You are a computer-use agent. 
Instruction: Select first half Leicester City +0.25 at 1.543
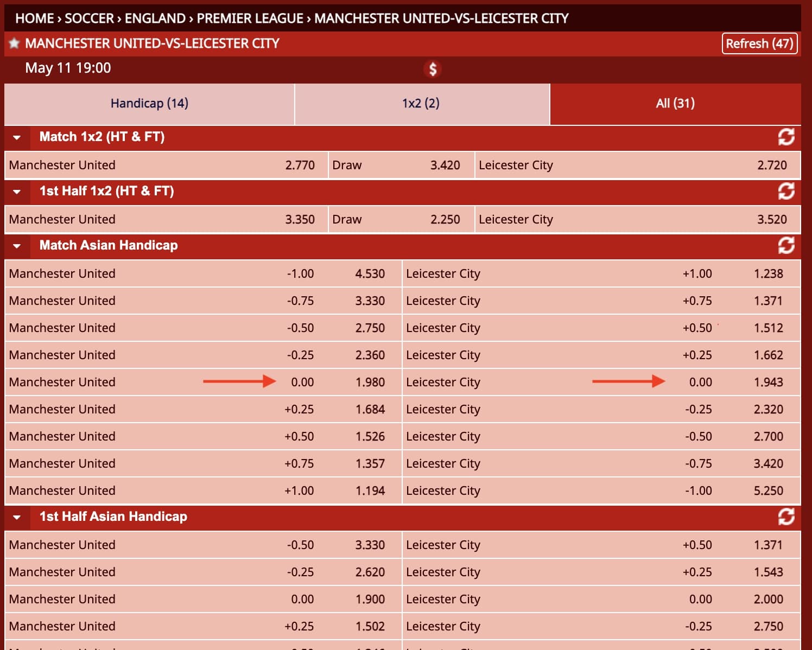[601, 572]
